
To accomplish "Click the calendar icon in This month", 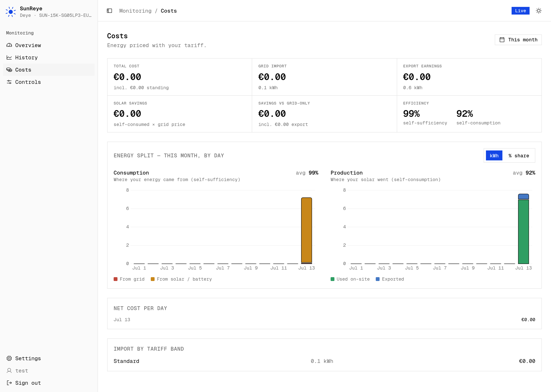I will [x=502, y=40].
